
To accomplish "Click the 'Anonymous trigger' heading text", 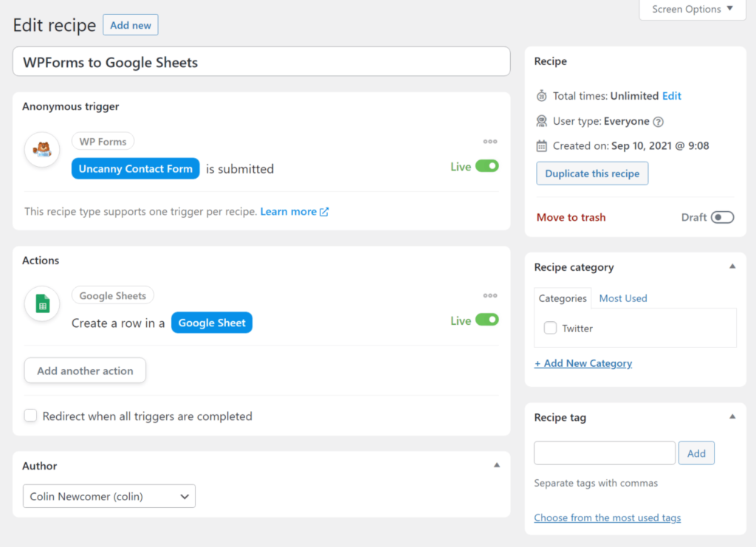I will point(70,106).
